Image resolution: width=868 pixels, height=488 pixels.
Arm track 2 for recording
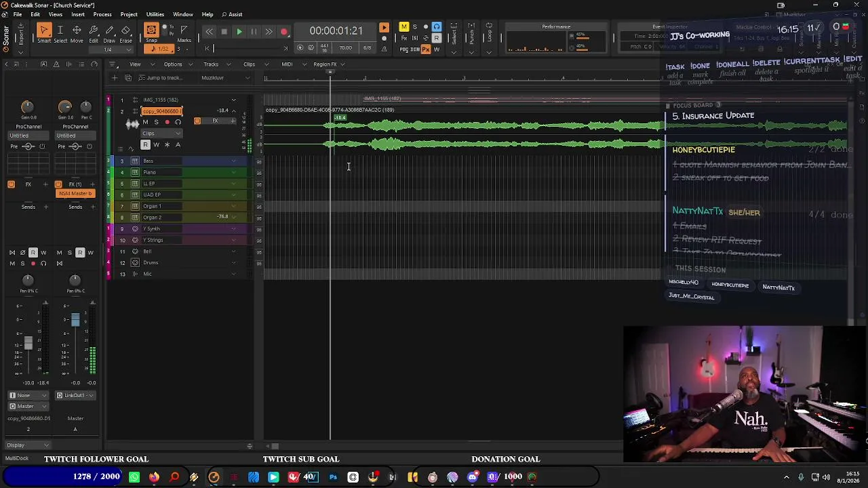(x=167, y=122)
